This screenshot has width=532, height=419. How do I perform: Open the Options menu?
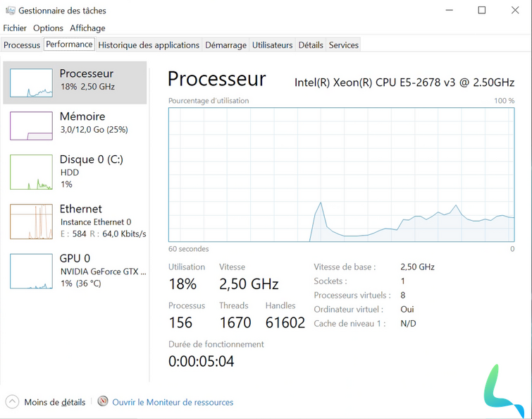coord(48,28)
